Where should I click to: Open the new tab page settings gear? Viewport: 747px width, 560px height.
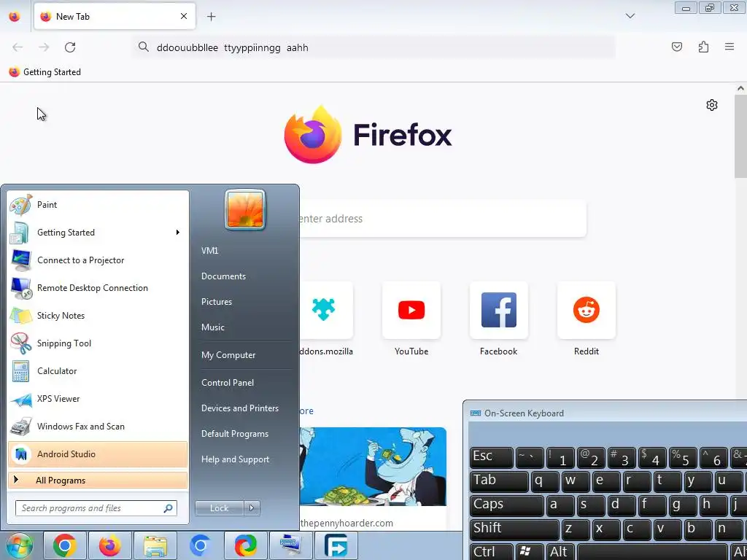(712, 105)
